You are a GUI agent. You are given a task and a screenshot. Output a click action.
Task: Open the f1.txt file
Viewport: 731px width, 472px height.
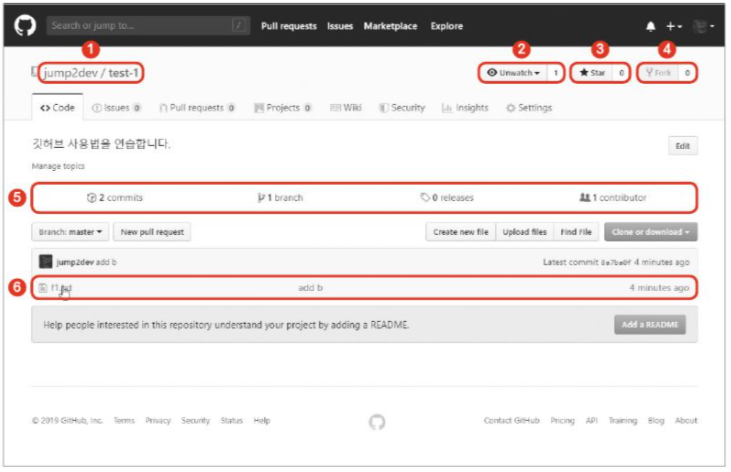click(x=61, y=288)
